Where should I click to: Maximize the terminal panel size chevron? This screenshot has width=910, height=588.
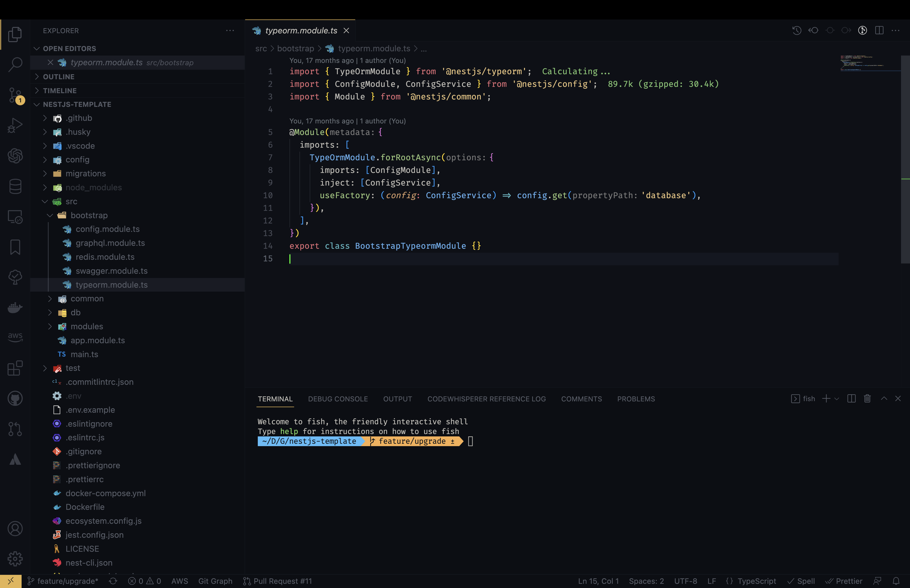click(884, 398)
